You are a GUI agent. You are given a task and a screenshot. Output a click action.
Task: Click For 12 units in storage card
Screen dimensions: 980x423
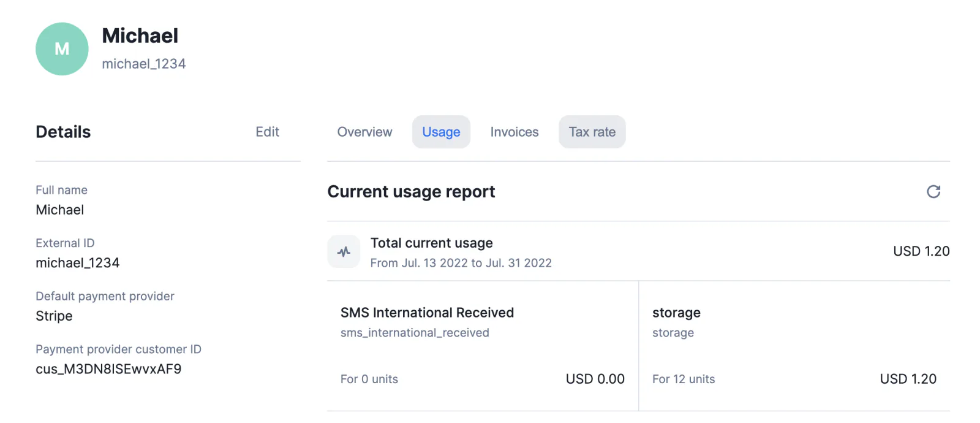pos(684,379)
